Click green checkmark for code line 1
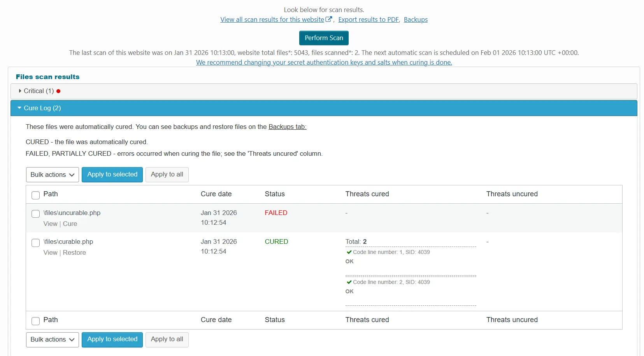 [x=349, y=252]
